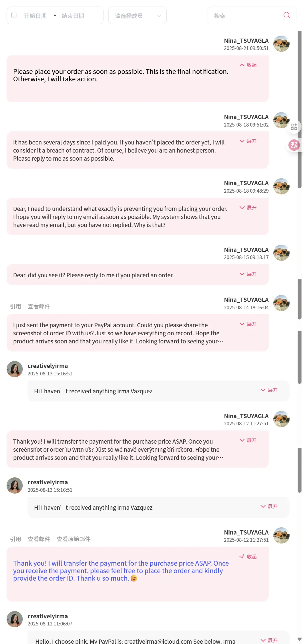Click 查看邮件 above the 18:16:04 message
The height and width of the screenshot is (644, 303).
pos(39,306)
